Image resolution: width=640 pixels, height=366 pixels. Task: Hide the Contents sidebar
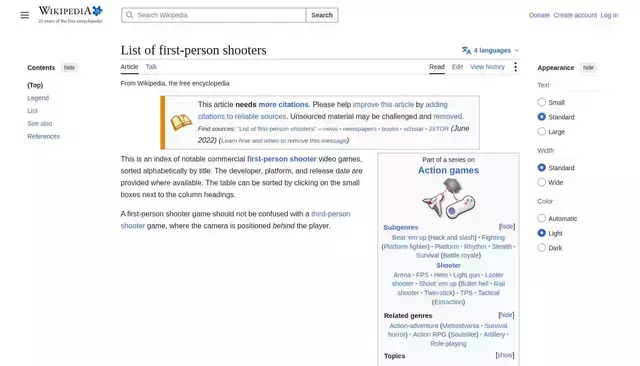pyautogui.click(x=69, y=68)
